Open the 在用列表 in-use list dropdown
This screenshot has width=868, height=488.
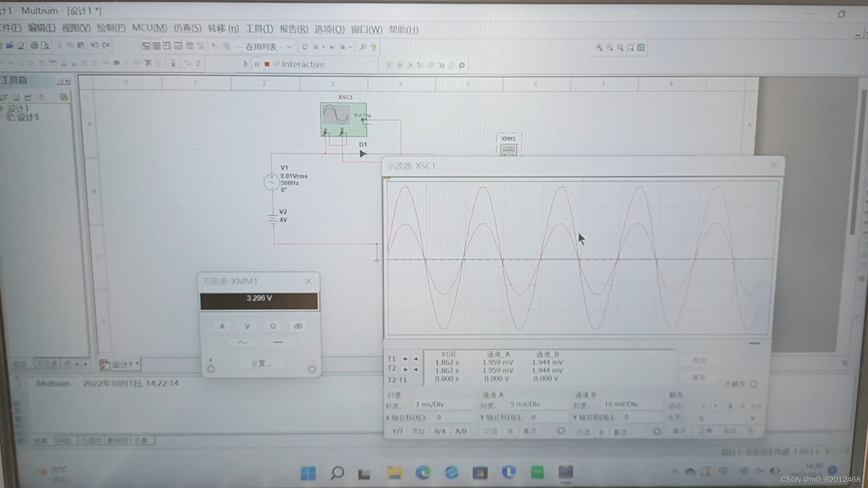point(289,47)
